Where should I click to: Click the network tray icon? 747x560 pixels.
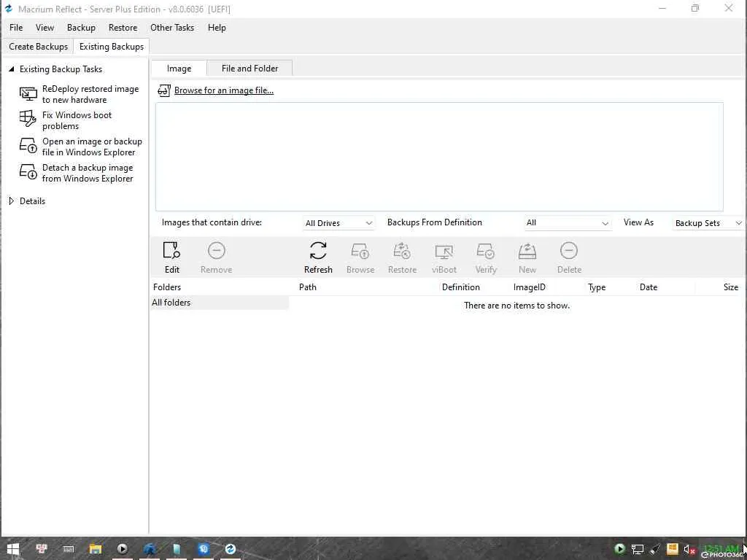(x=638, y=550)
